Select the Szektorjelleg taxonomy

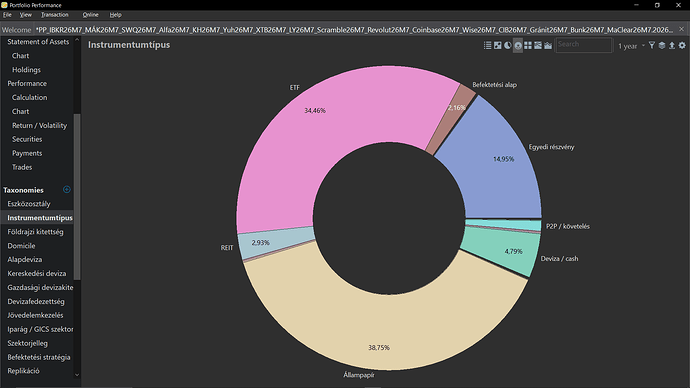click(x=27, y=343)
